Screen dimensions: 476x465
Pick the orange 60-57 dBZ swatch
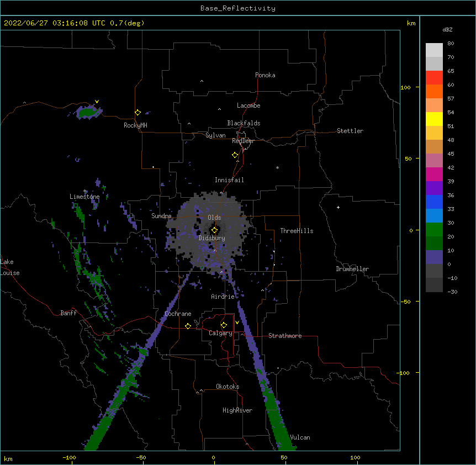[x=434, y=91]
